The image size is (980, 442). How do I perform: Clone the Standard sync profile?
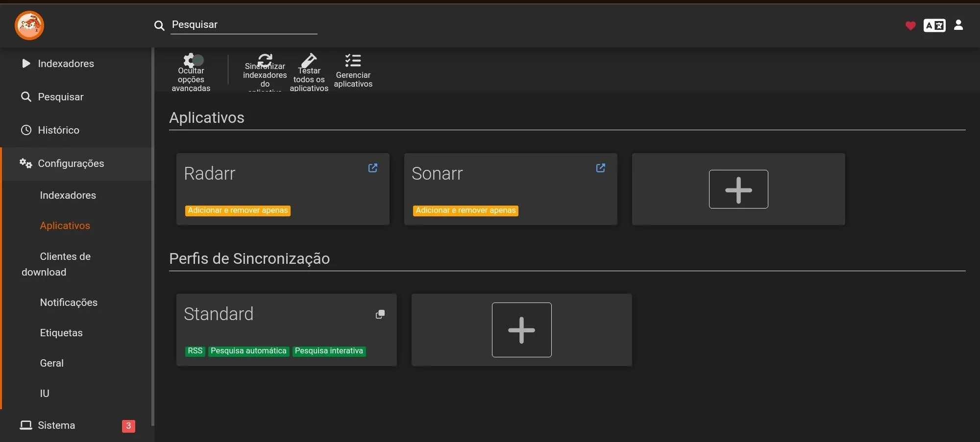click(x=380, y=314)
